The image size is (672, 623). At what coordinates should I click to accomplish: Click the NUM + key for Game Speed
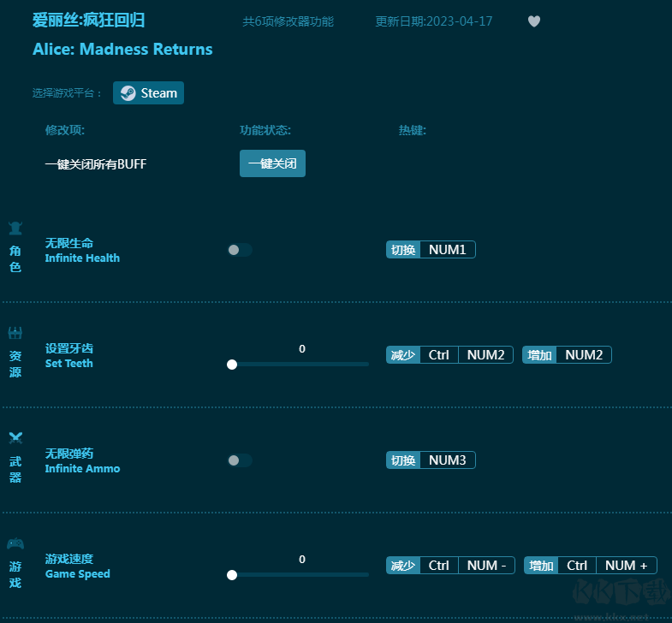tap(626, 566)
